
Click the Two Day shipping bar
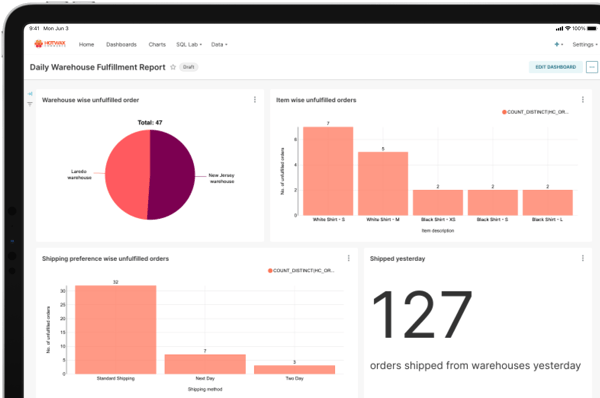point(295,370)
